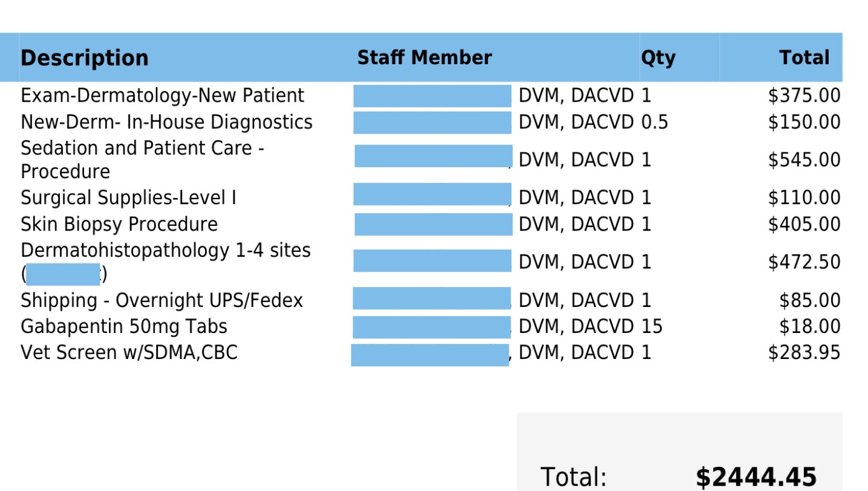868x491 pixels.
Task: Click Dermatohistopathology 1-4 sites description
Action: 165,251
